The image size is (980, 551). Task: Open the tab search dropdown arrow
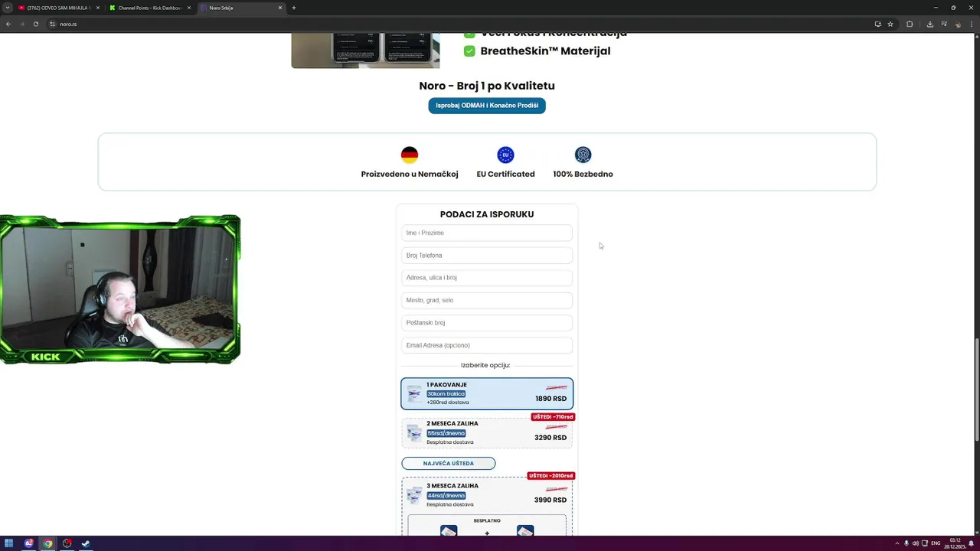click(8, 8)
